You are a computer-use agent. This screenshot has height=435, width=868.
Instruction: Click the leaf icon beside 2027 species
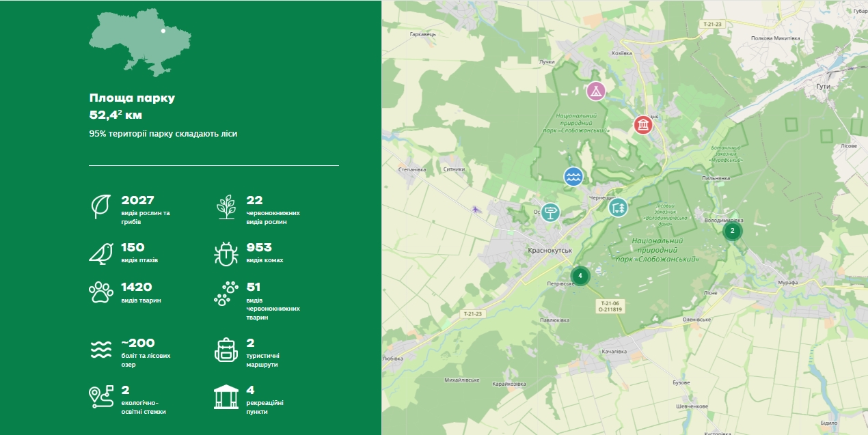[x=101, y=206]
